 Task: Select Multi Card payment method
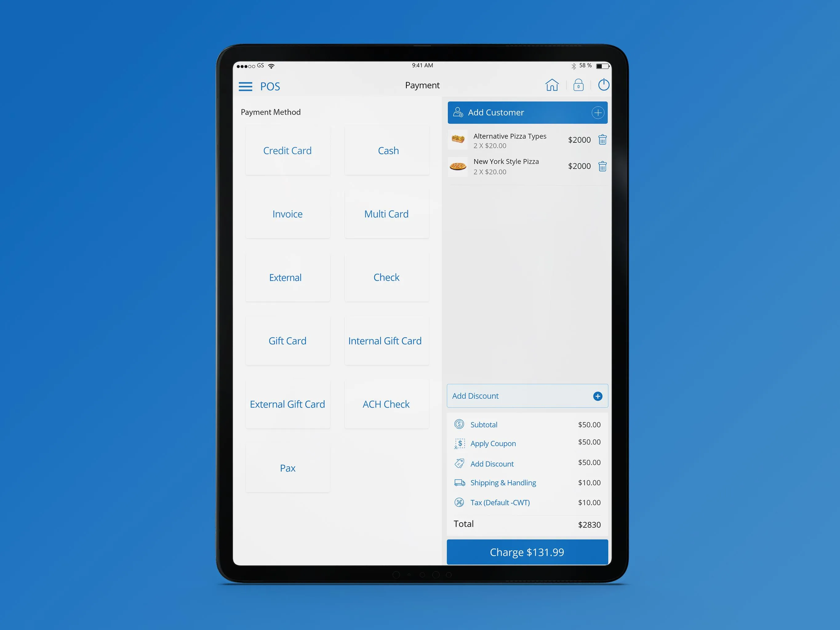(x=386, y=214)
